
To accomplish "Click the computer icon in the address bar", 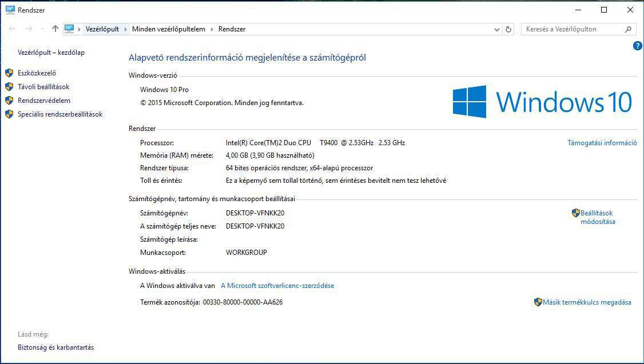I will coord(69,29).
